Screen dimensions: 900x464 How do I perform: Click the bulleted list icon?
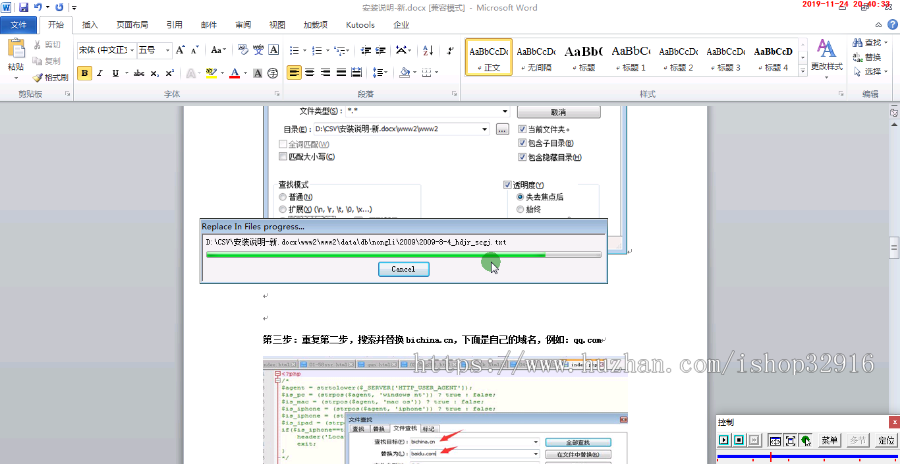294,49
